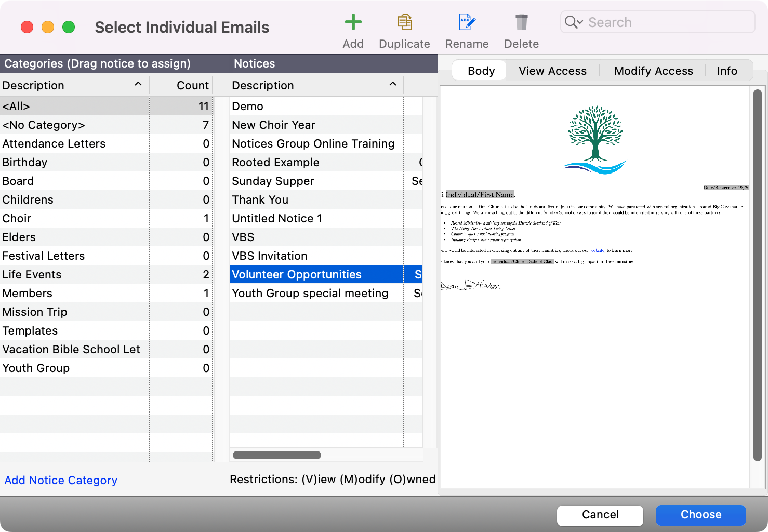The image size is (768, 532).
Task: Open the search scope magnifier menu
Action: click(574, 22)
